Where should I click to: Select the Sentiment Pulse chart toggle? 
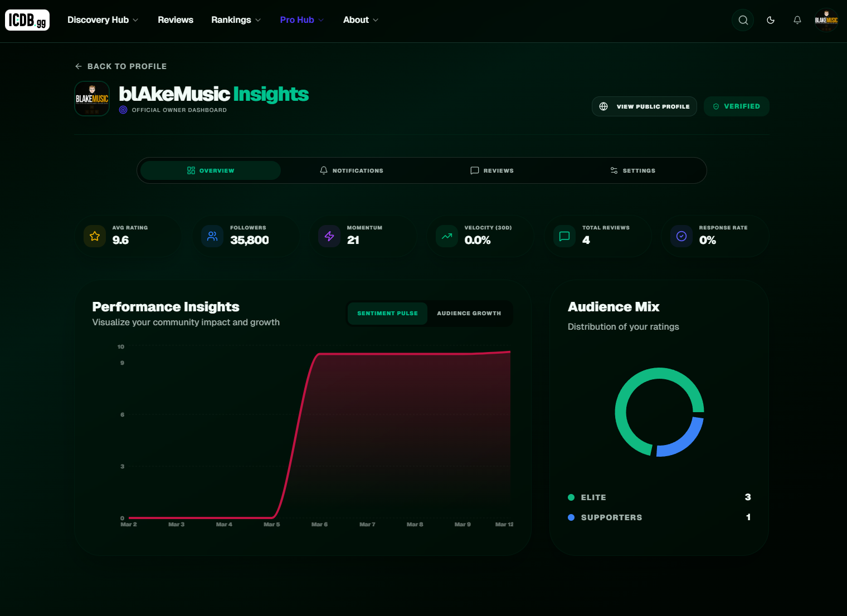coord(387,314)
